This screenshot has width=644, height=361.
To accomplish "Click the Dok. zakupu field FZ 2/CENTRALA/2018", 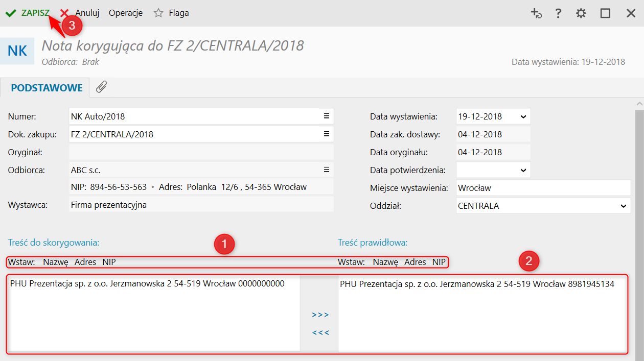I will click(x=201, y=134).
